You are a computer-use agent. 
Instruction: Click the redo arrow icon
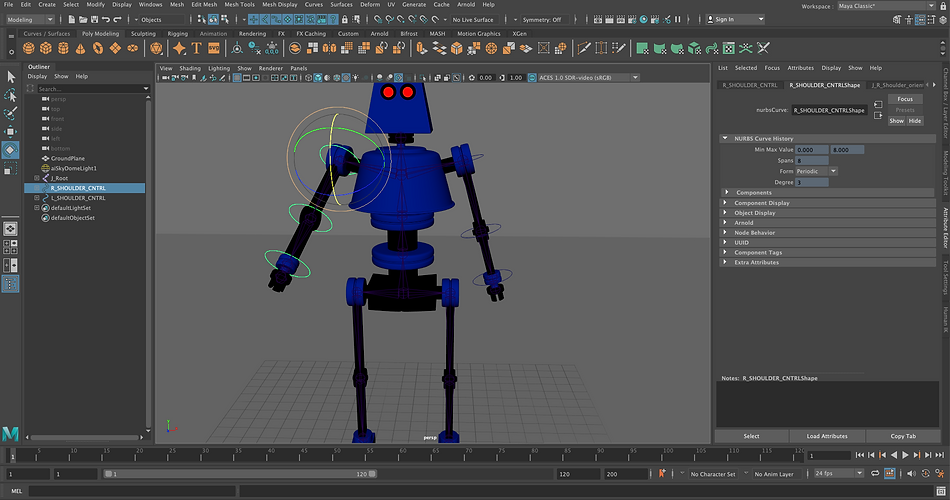tap(118, 19)
